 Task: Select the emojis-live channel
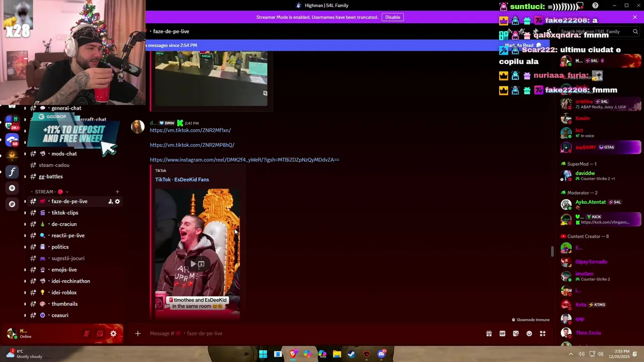point(64,270)
